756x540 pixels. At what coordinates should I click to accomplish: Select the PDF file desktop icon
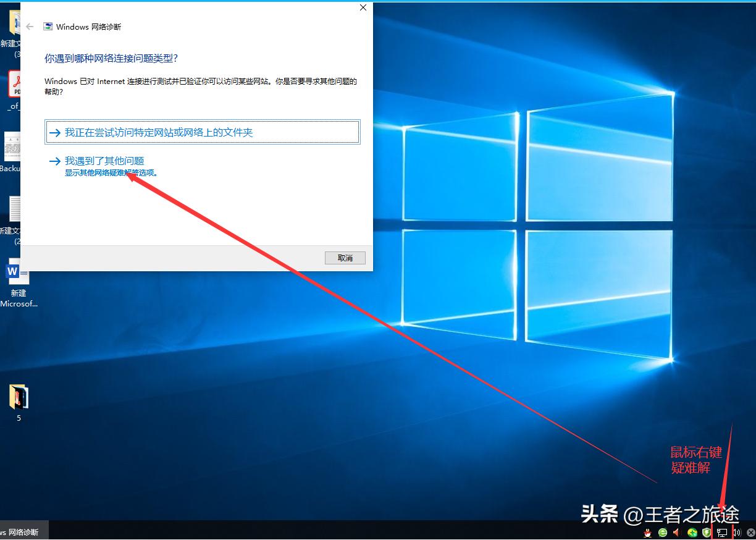pos(14,91)
